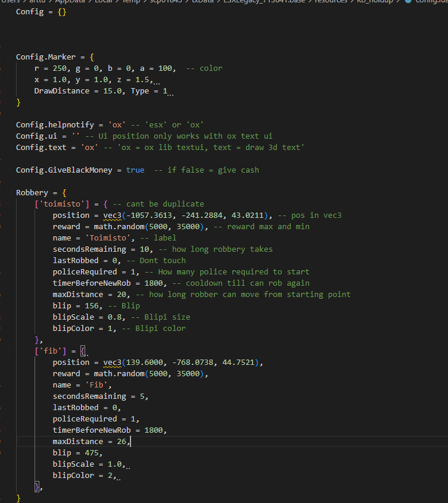
Task: Click the highlighted closing bracket of the fib entry
Action: pyautogui.click(x=36, y=487)
